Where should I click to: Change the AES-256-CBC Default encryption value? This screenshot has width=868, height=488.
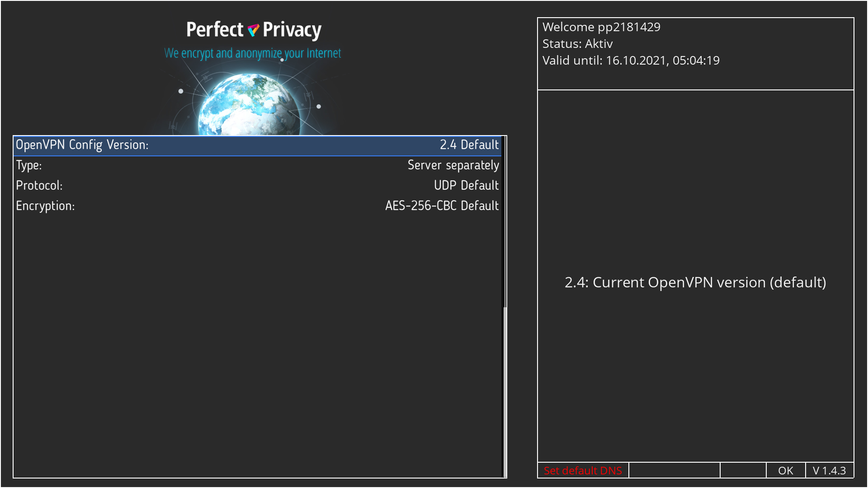tap(442, 206)
